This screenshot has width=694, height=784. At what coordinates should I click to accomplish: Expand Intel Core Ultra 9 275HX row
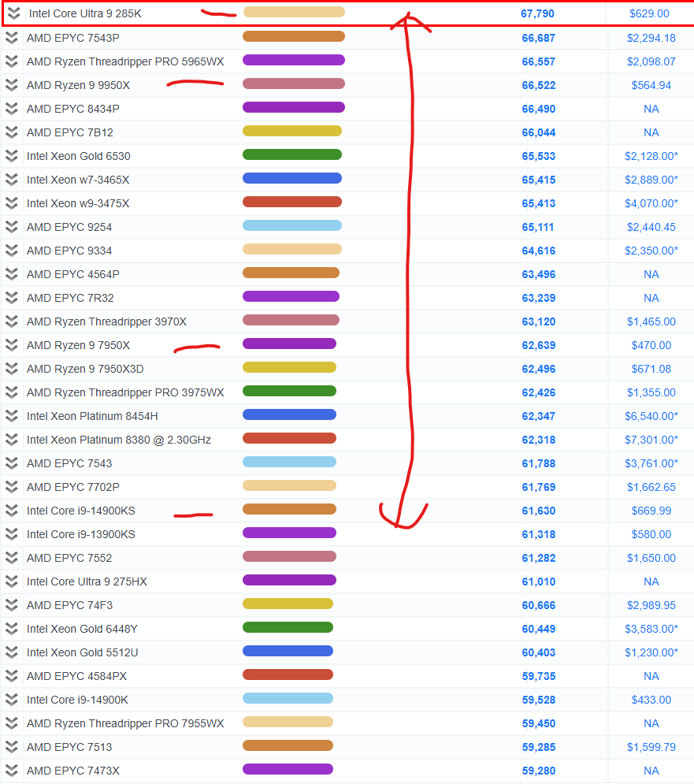(x=12, y=581)
